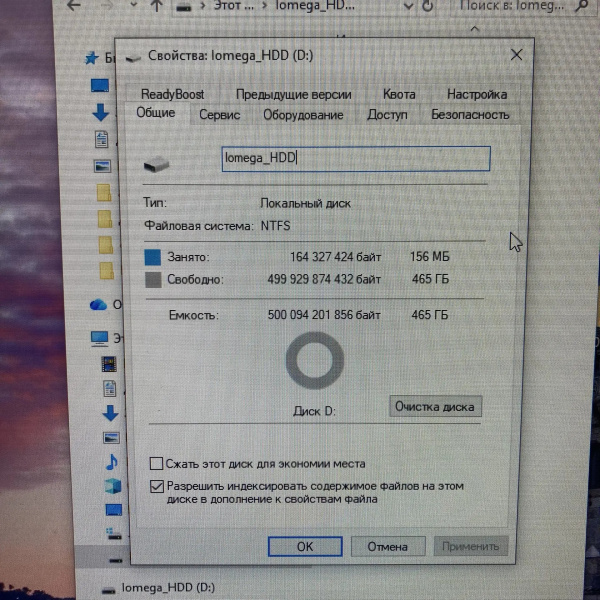Screen dimensions: 600x600
Task: Click the dialog title drive icon
Action: click(x=133, y=58)
